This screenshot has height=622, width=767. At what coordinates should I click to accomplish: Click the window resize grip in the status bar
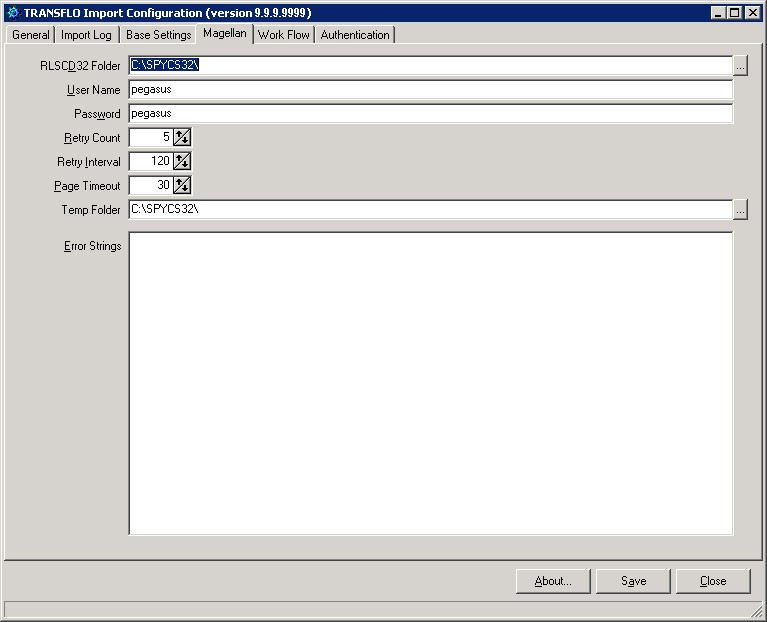(756, 610)
